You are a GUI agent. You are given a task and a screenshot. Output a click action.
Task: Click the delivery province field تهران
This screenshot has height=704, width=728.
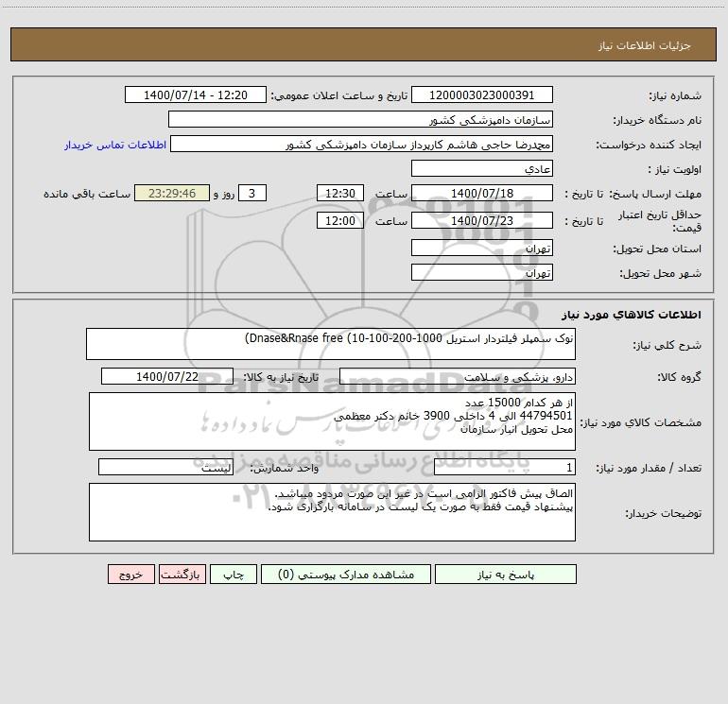pyautogui.click(x=482, y=248)
